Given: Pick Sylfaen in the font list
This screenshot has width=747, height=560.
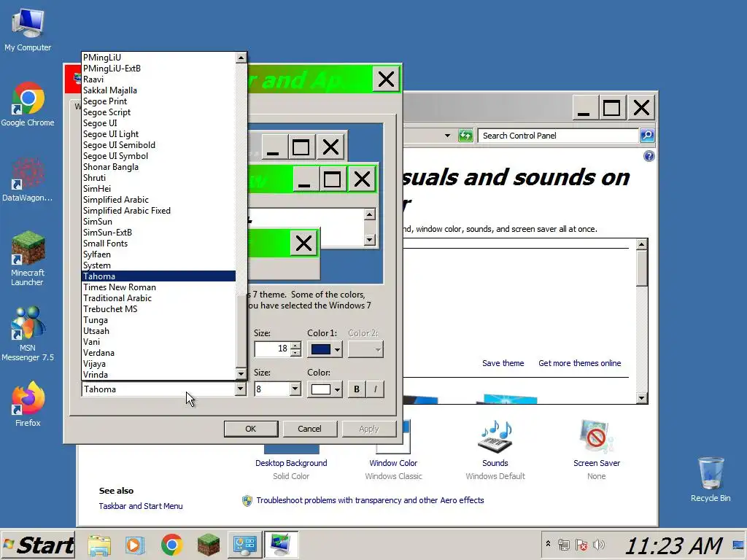Looking at the screenshot, I should (158, 254).
